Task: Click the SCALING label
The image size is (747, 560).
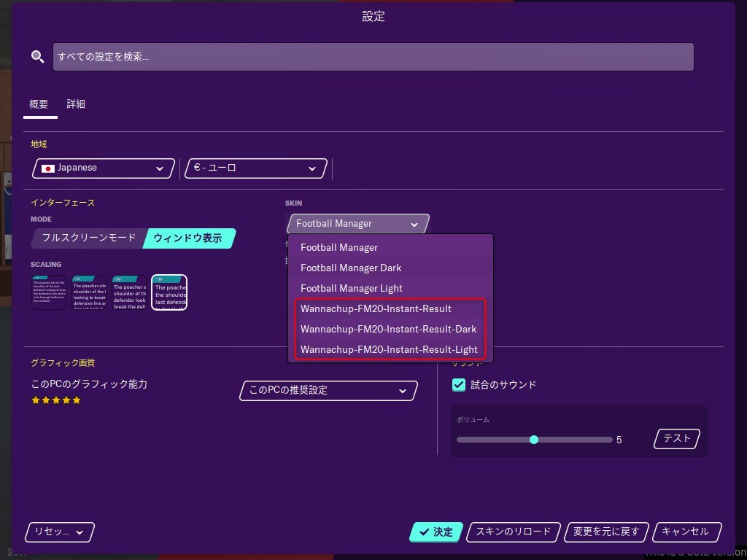Action: pos(46,264)
